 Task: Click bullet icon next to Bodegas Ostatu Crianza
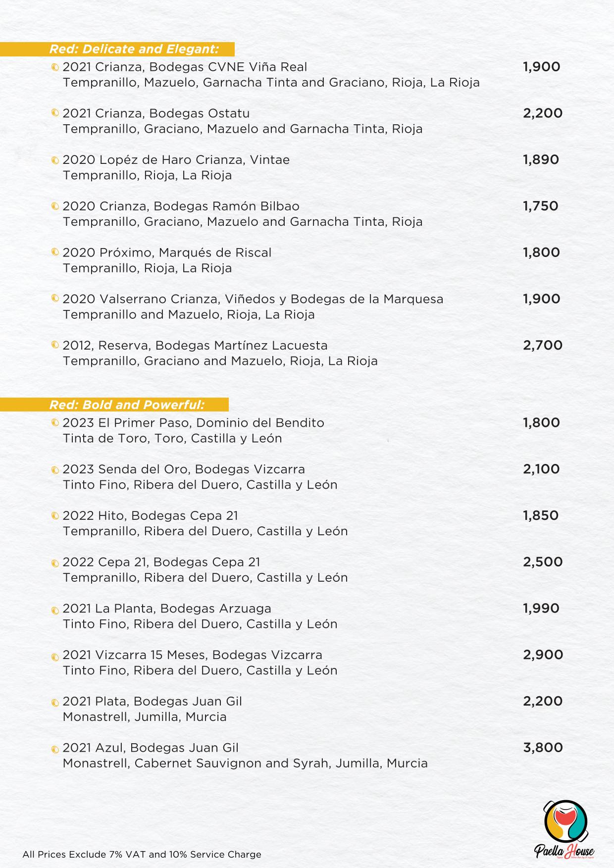(x=55, y=113)
